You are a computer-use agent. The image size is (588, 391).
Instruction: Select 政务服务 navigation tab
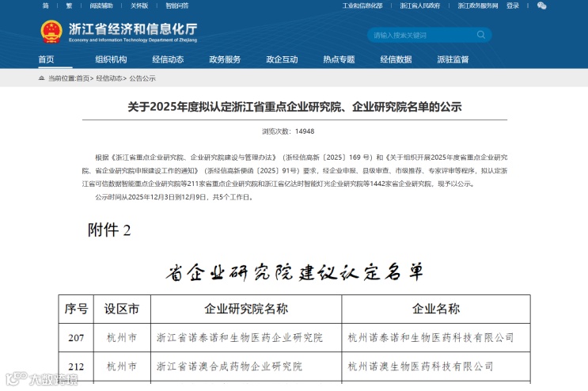coord(225,59)
